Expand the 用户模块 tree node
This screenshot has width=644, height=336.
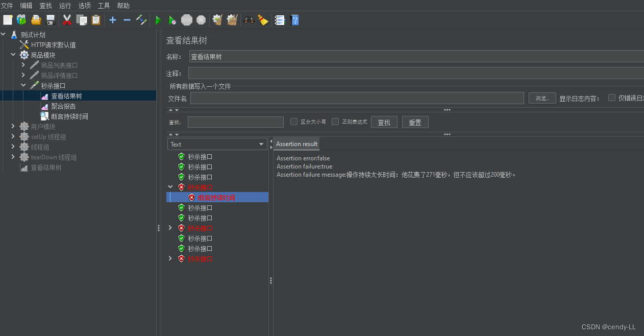[x=13, y=126]
